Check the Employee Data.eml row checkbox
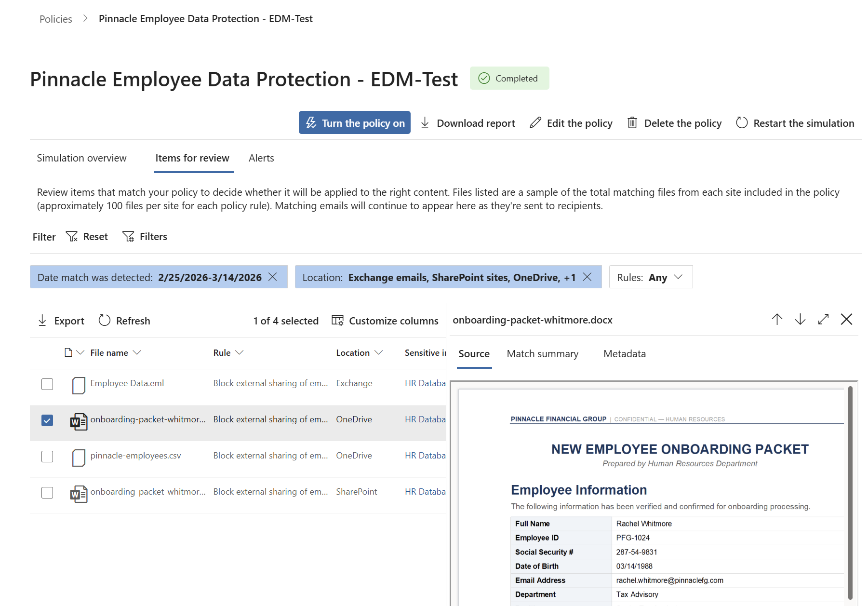Viewport: 868px width, 606px height. coord(47,384)
